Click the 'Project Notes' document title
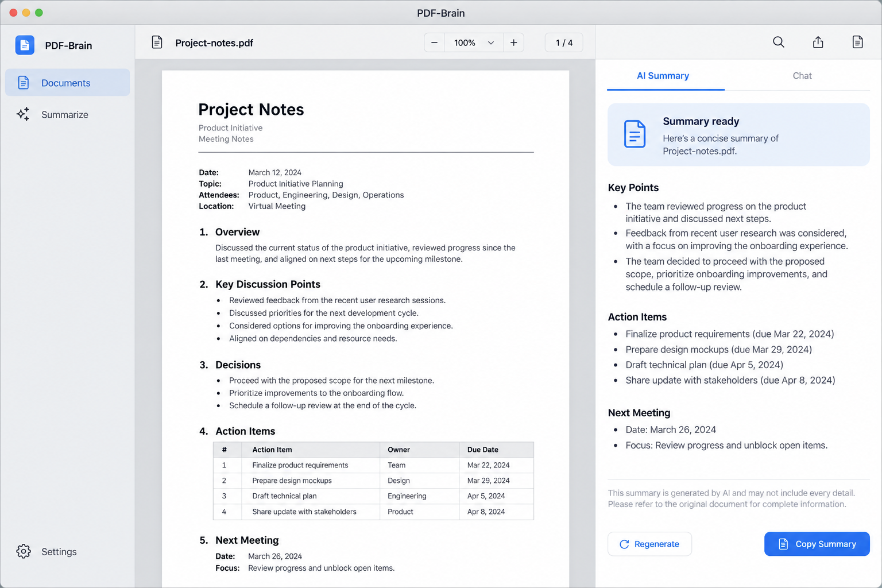Image resolution: width=882 pixels, height=588 pixels. tap(251, 109)
